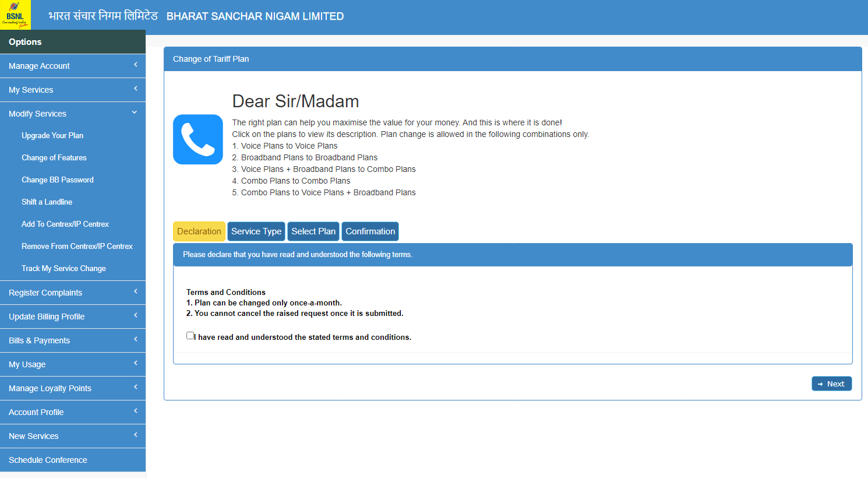
Task: Switch to the Service Type tab
Action: click(256, 231)
